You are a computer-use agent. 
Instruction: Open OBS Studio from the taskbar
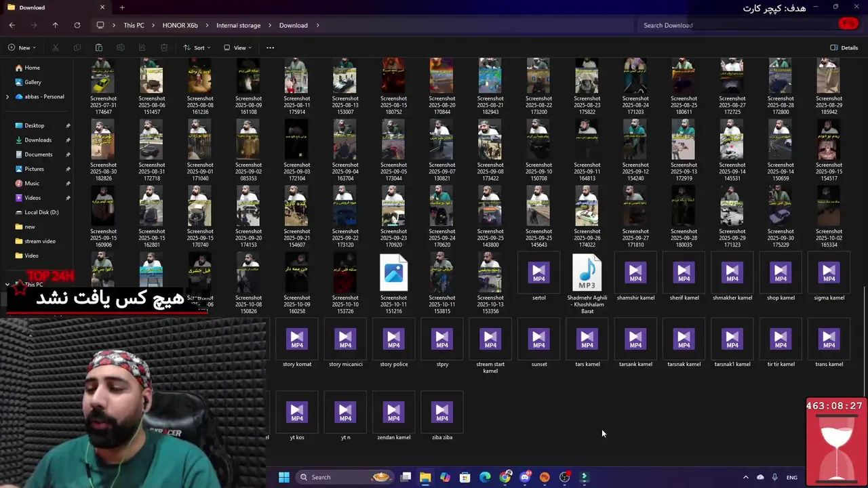564,477
